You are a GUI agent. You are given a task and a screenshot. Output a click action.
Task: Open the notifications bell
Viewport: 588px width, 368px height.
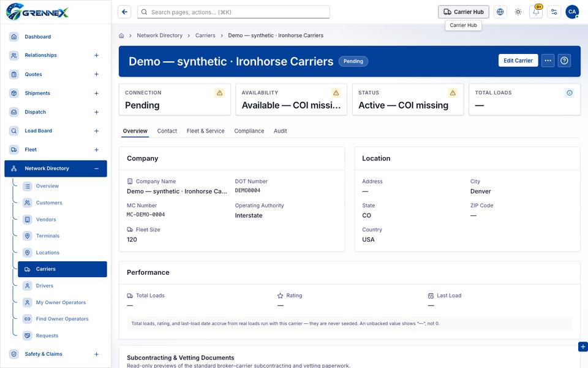click(x=536, y=12)
